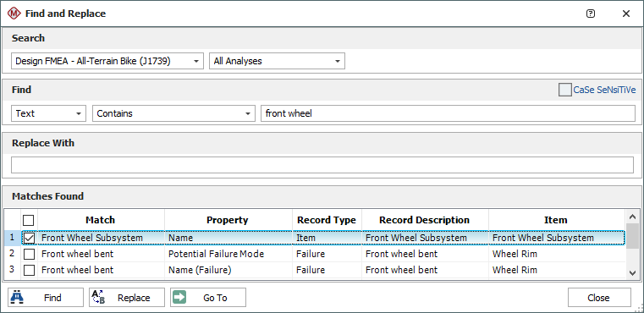Click 'Failure' record type cell in row 2
Viewport: 644px width, 313px height.
click(x=327, y=255)
